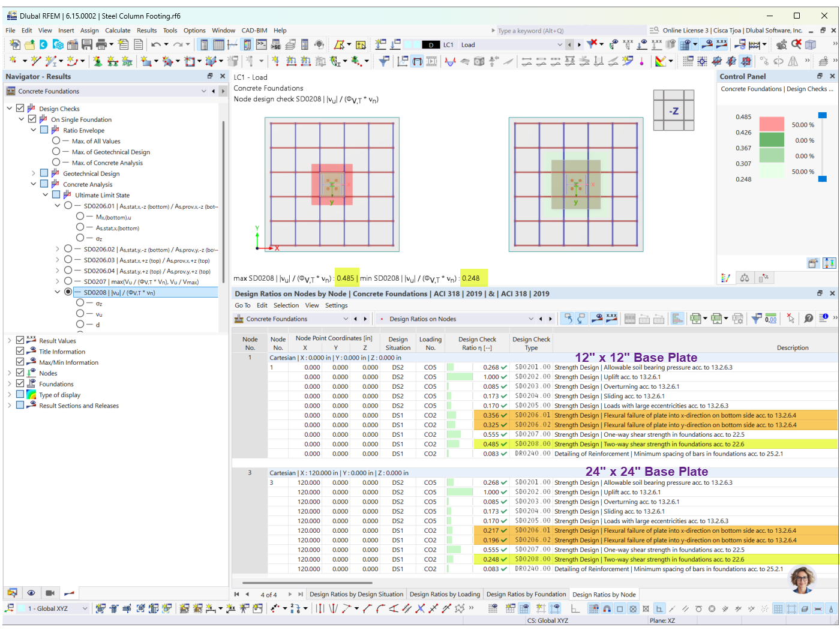The image size is (840, 630).
Task: Open the Design Ratios on Nodes dropdown
Action: 531,319
